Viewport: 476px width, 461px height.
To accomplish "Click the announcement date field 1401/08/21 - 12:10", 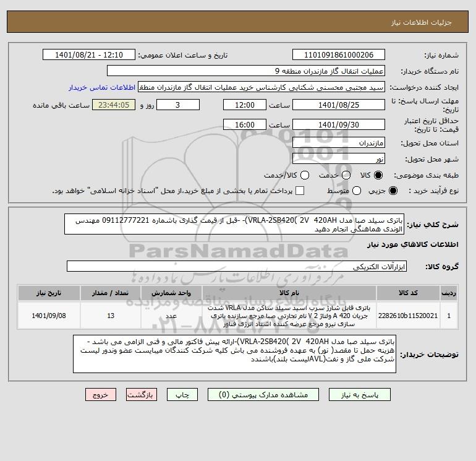I will coord(89,54).
